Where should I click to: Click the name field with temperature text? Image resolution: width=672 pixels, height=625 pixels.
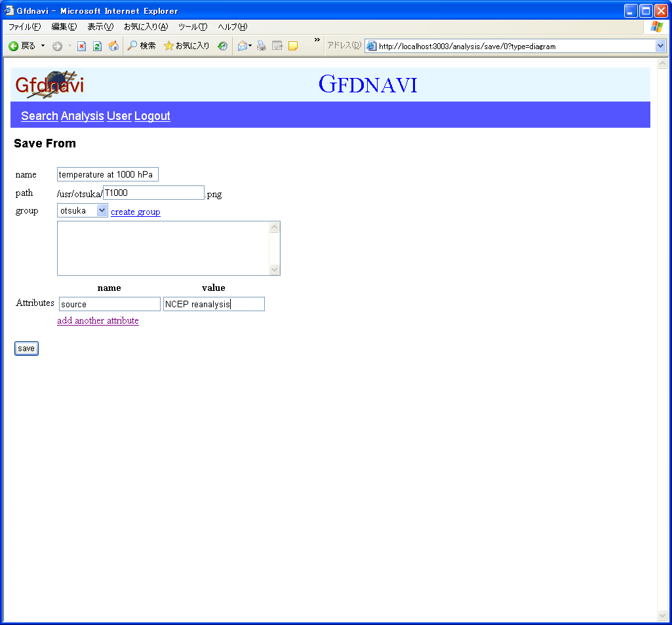pyautogui.click(x=108, y=174)
